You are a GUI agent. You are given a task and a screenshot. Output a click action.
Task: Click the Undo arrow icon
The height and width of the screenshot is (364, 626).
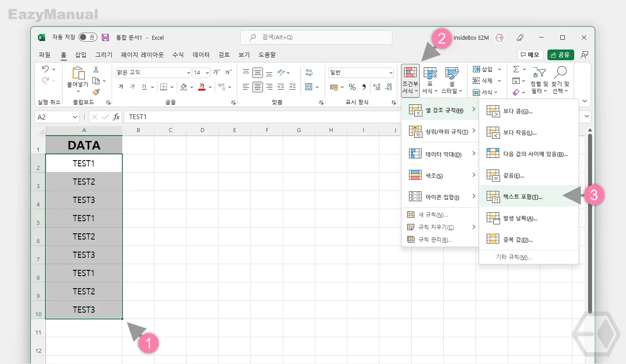pos(46,69)
